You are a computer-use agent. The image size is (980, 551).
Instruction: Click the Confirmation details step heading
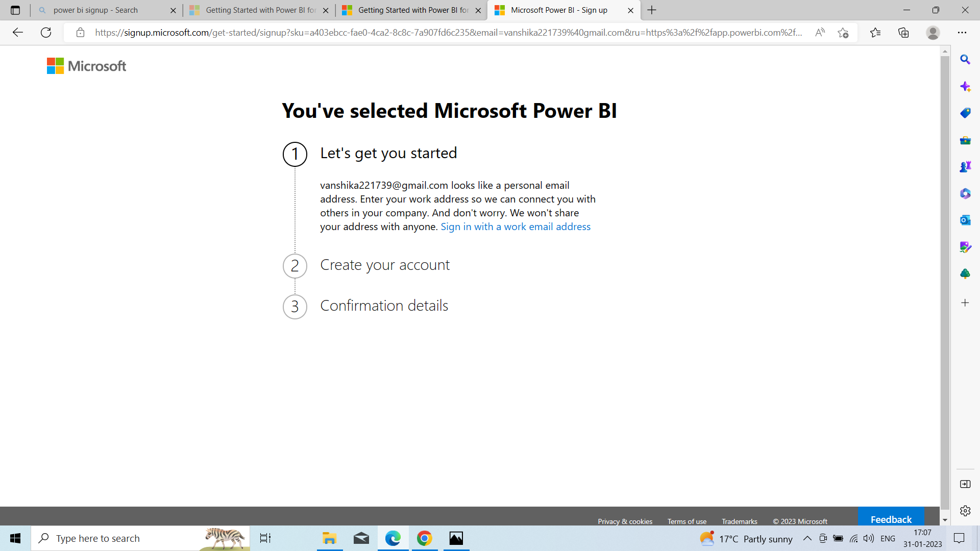pos(384,306)
